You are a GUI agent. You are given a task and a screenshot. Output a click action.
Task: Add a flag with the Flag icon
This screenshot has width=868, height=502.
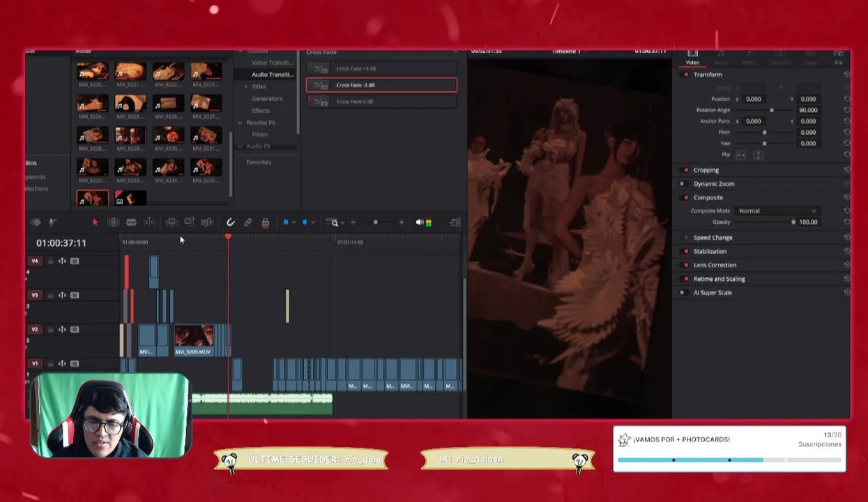tap(285, 222)
